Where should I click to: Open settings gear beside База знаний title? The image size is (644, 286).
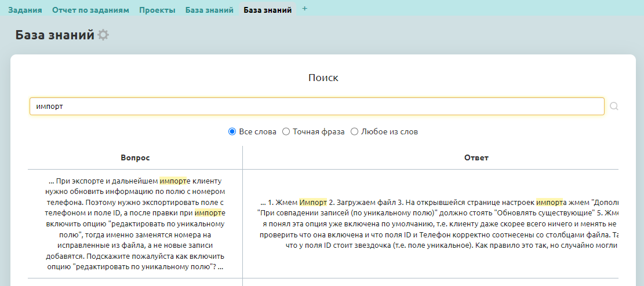pyautogui.click(x=103, y=35)
